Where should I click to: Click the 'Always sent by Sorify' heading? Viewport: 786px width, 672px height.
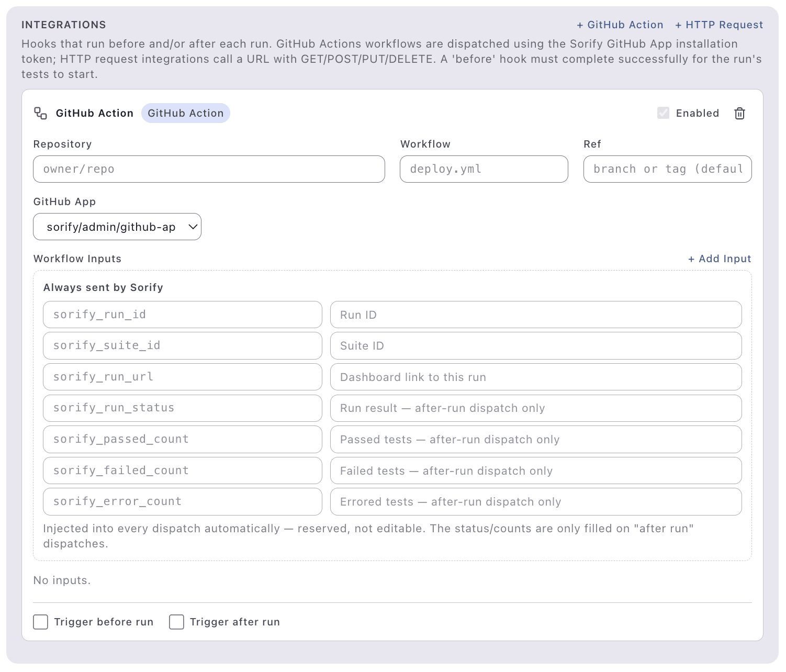coord(103,287)
